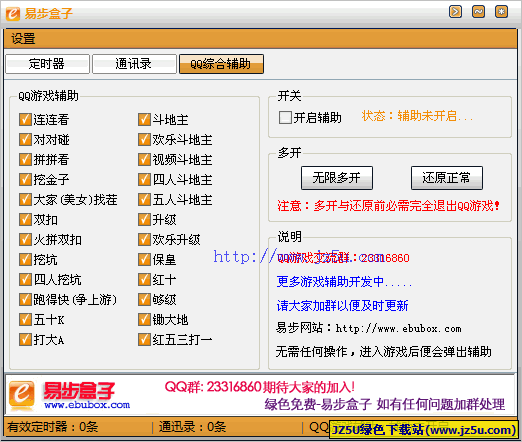Click the 还原正常 button

[447, 178]
